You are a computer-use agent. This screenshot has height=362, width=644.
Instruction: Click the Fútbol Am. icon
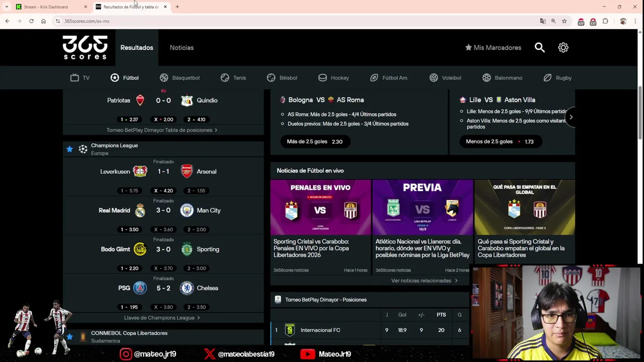tap(374, 78)
